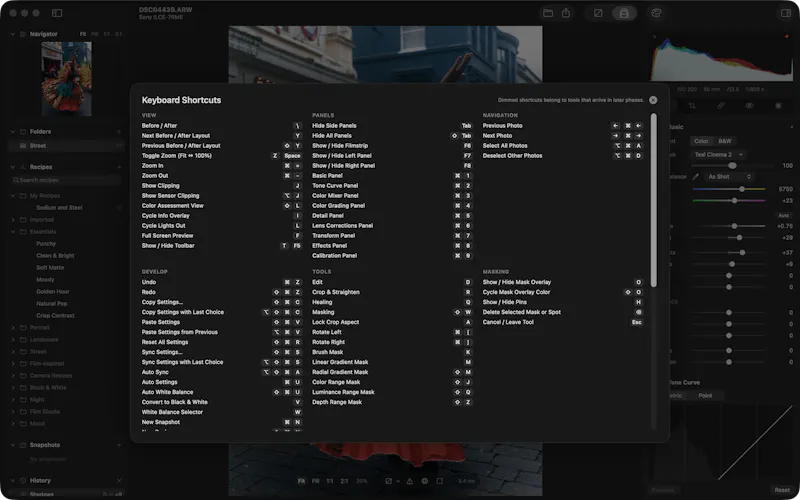Open the As Shot white balance dropdown

[x=730, y=177]
